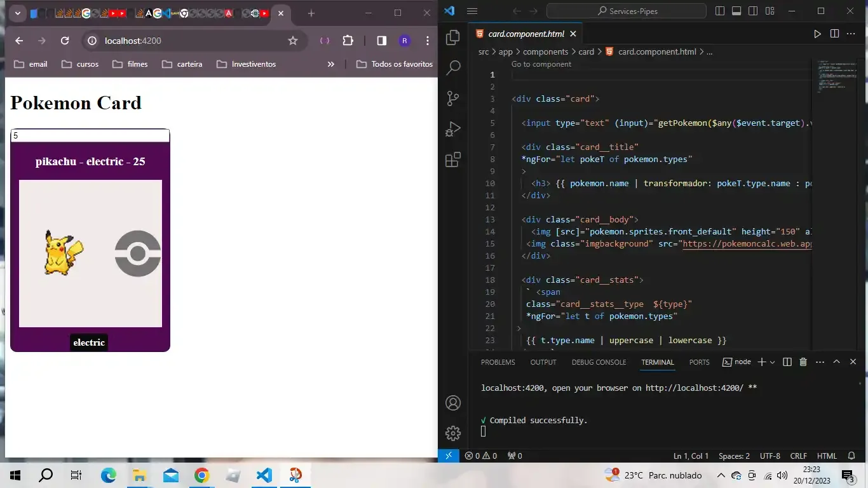Image resolution: width=868 pixels, height=488 pixels.
Task: Toggle secondary side bar layout icon
Action: tap(753, 11)
